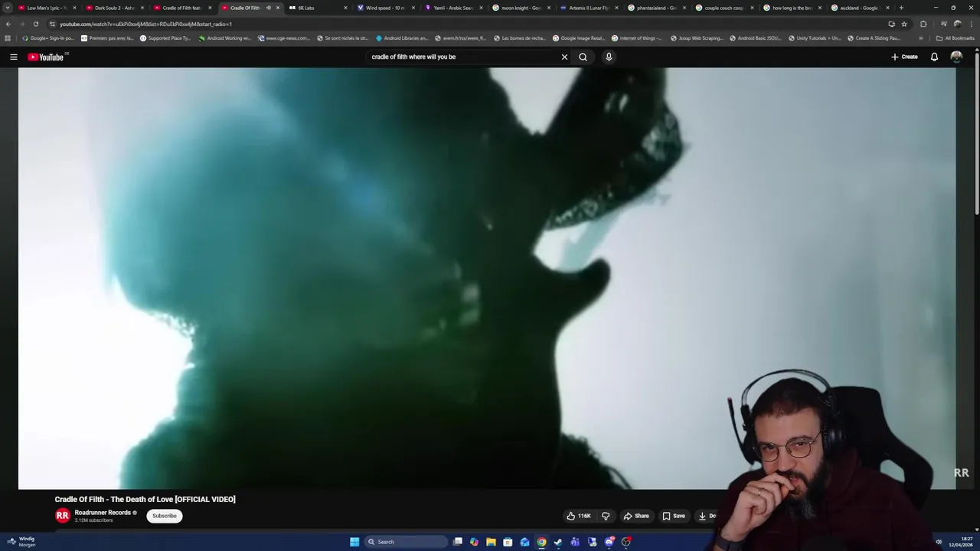980x551 pixels.
Task: Switch to auckland Google tab
Action: 859,8
